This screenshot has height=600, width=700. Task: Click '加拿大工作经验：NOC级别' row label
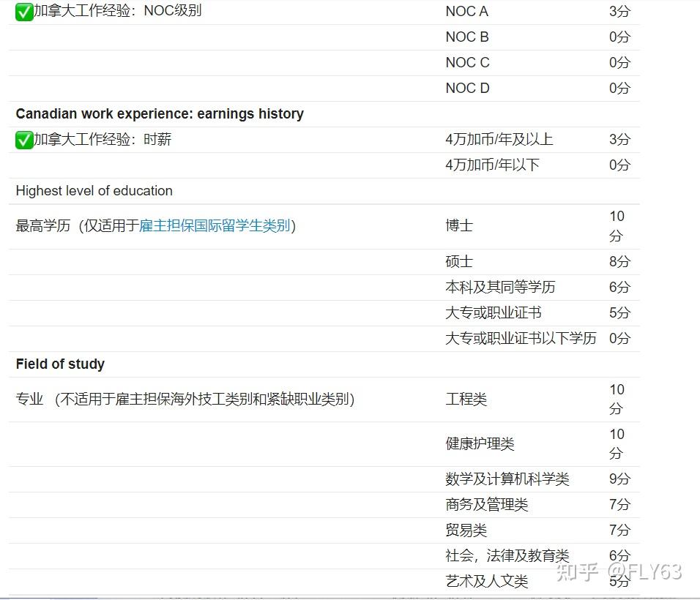click(x=118, y=11)
